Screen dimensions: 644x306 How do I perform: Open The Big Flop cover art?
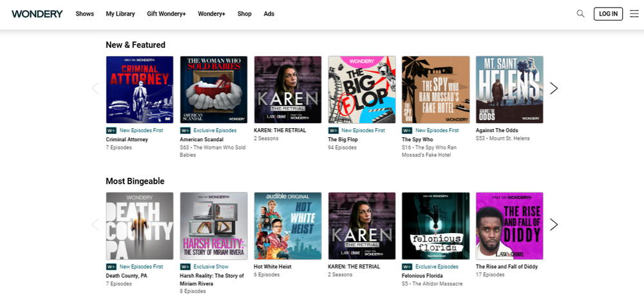pyautogui.click(x=362, y=90)
